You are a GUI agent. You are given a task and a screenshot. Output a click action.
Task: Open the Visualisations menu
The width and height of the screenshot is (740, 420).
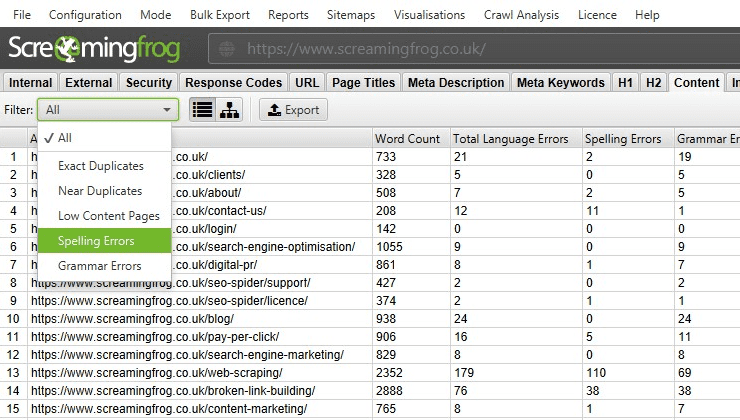click(429, 15)
